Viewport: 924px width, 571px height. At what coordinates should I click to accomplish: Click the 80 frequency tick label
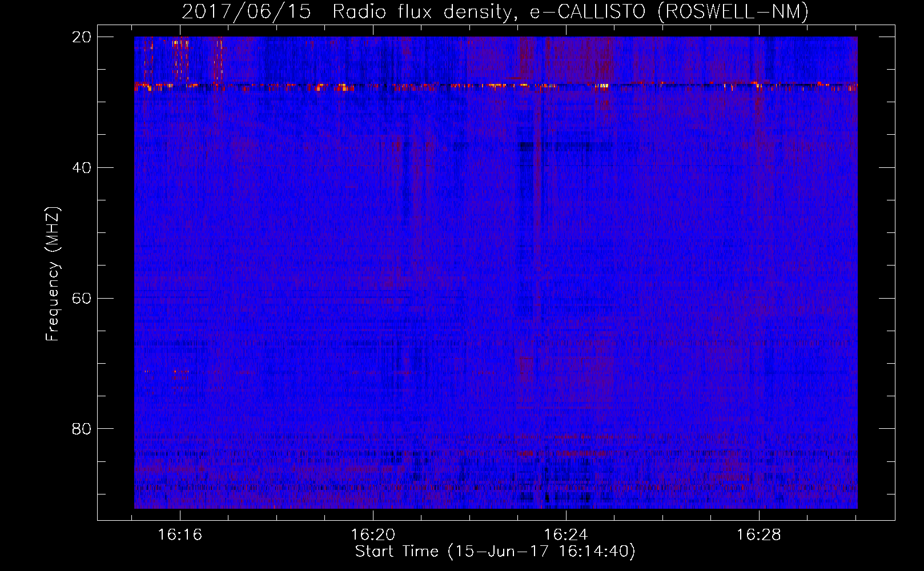pyautogui.click(x=82, y=429)
